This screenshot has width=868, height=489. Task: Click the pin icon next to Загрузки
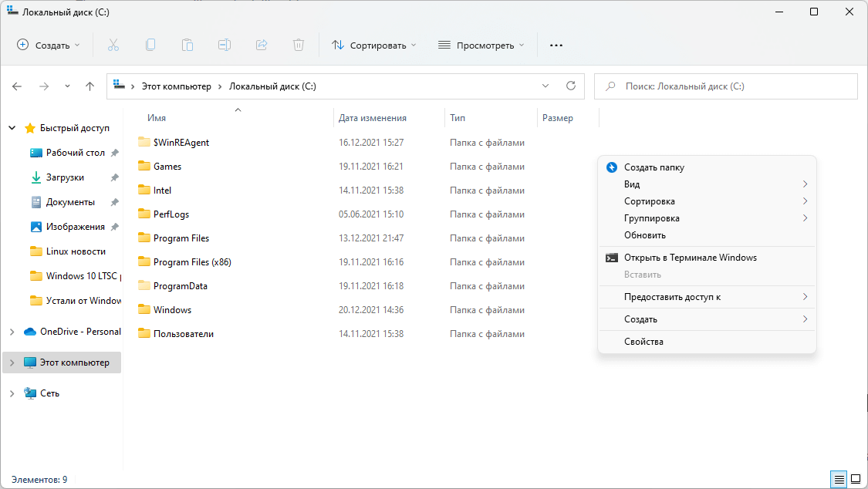pos(115,177)
